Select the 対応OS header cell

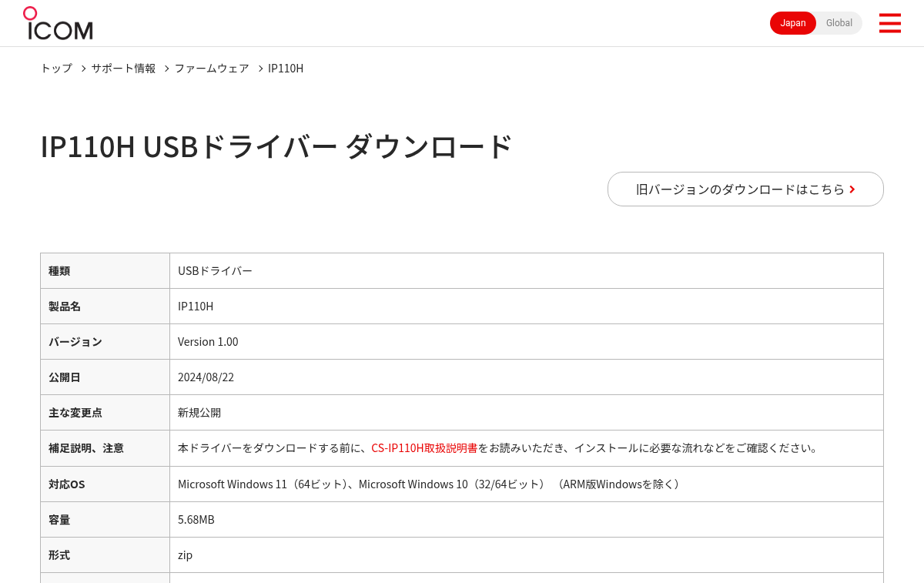[x=105, y=484]
